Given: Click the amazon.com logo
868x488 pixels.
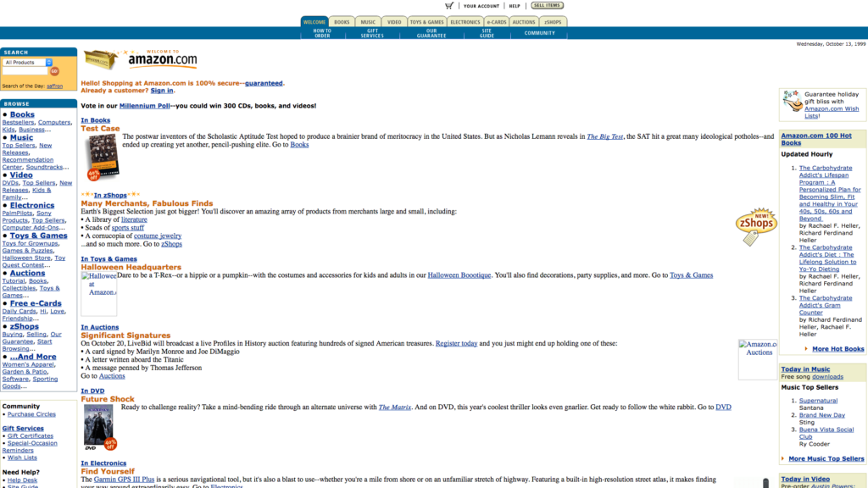Looking at the screenshot, I should [x=163, y=59].
